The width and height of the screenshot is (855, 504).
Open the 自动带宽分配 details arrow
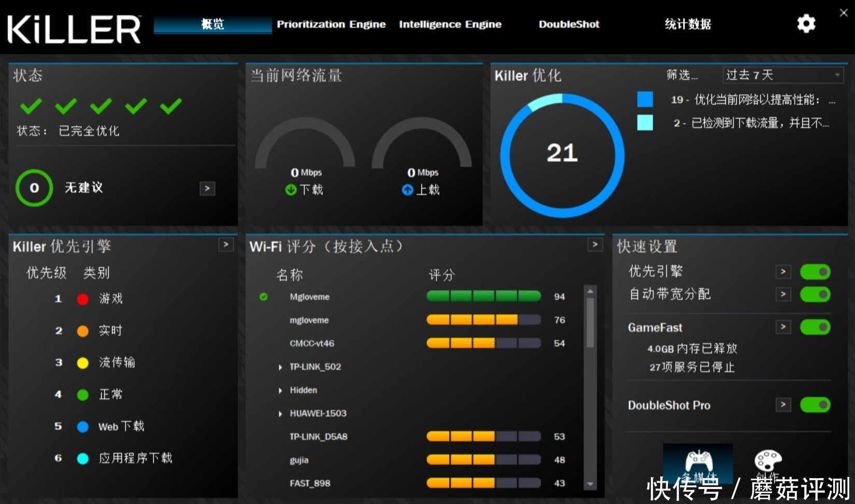point(783,294)
